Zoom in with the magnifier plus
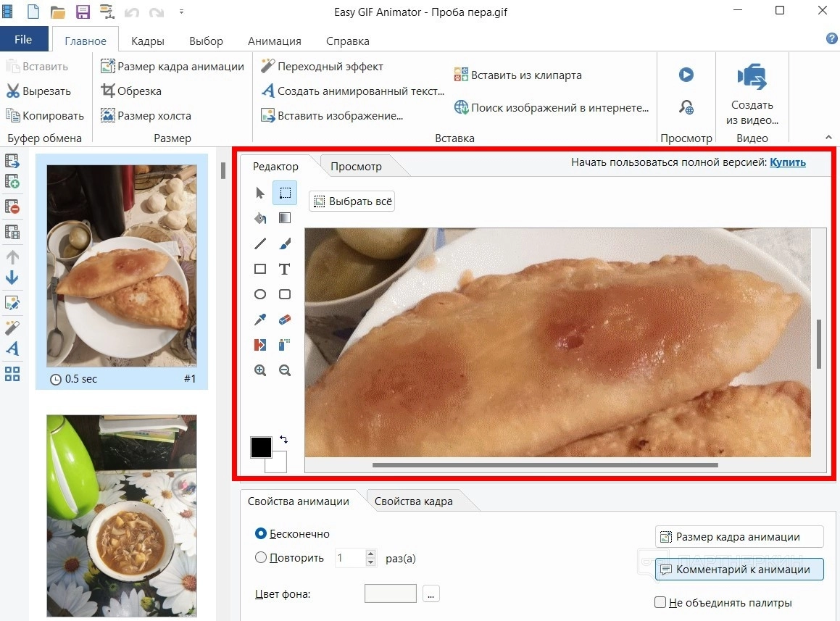Screen dimensions: 840x621 click(259, 370)
